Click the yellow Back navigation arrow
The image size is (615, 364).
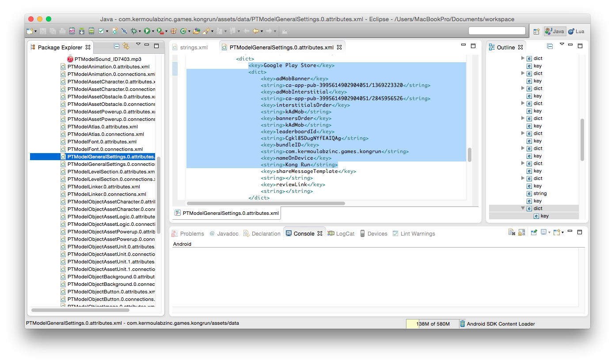pyautogui.click(x=255, y=31)
